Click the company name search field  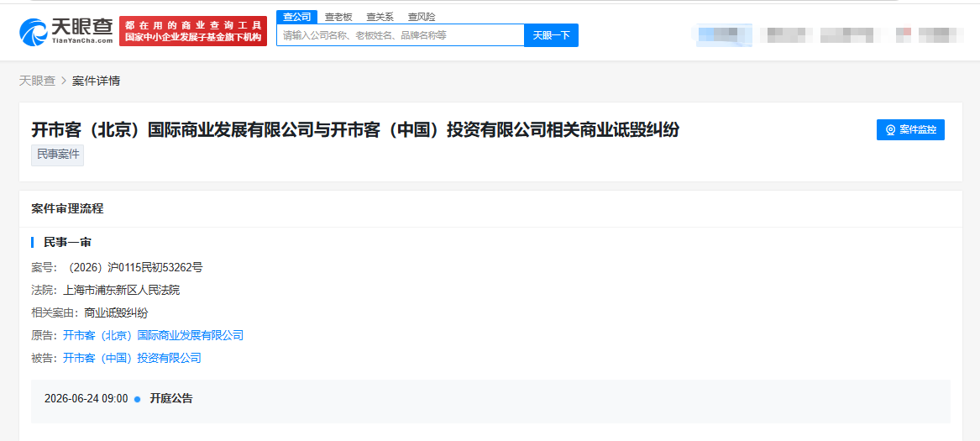[400, 35]
